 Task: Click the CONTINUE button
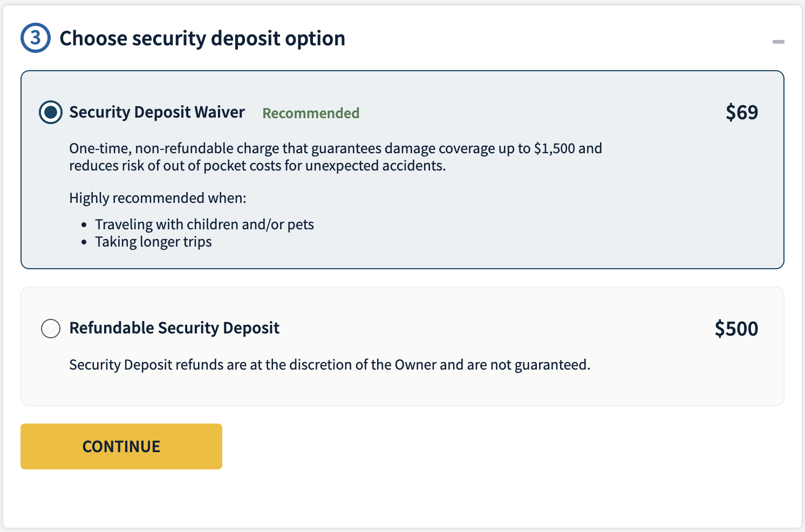click(121, 446)
